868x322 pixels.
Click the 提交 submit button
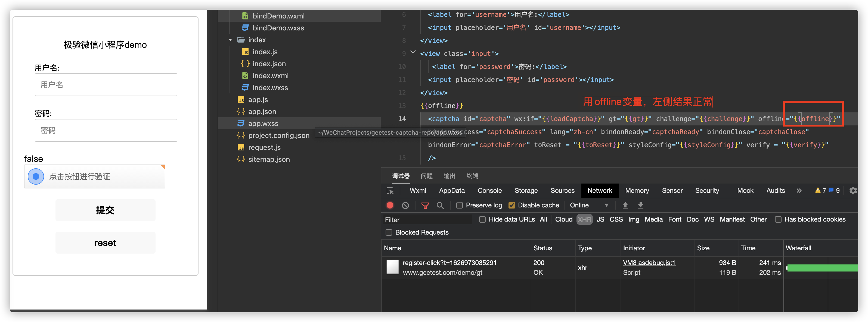pos(105,210)
